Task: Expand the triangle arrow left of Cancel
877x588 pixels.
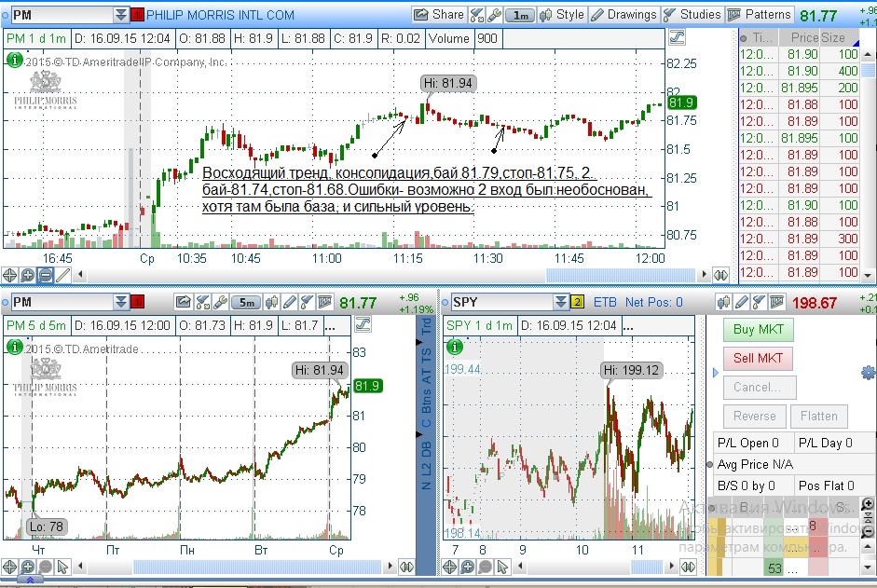Action: coord(716,373)
